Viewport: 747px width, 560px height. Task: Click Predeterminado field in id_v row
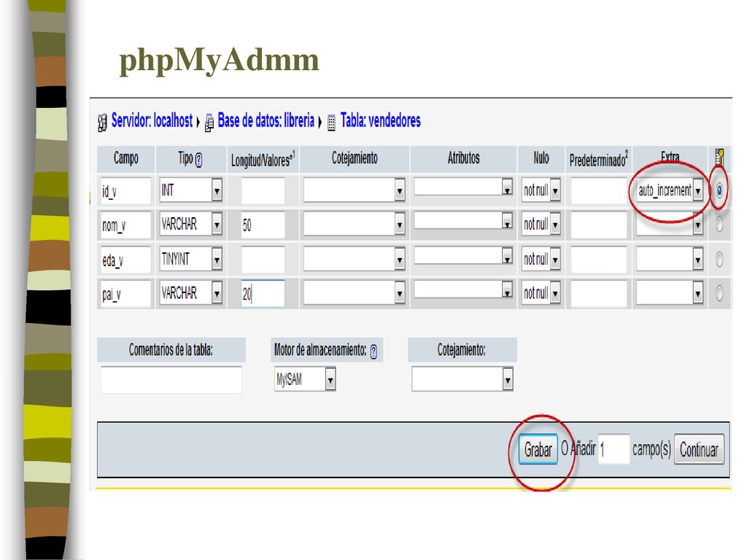[599, 191]
